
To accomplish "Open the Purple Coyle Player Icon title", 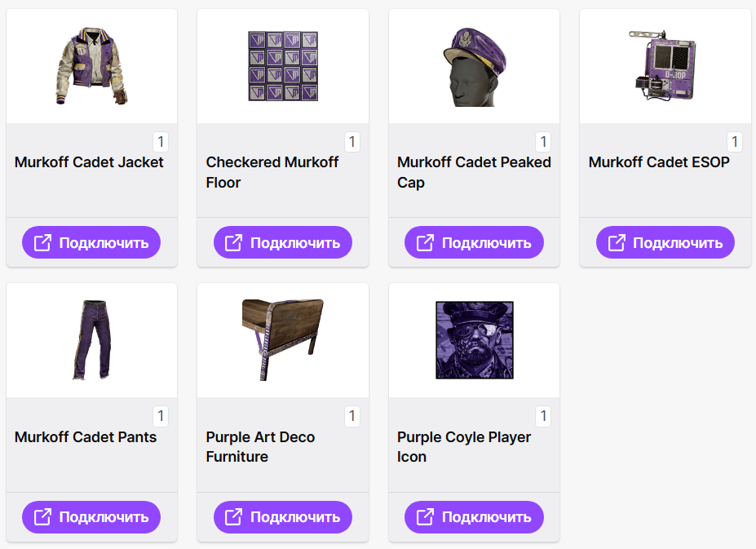I will point(464,447).
